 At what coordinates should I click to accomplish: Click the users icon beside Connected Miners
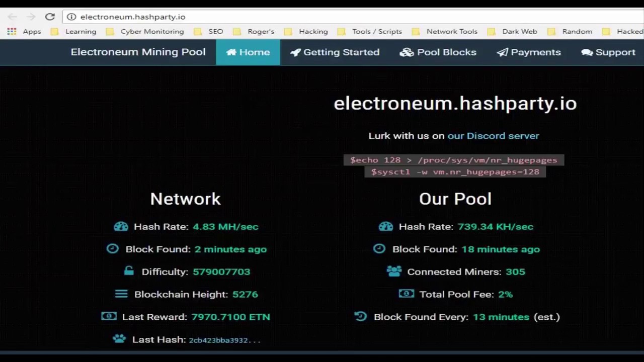point(394,271)
